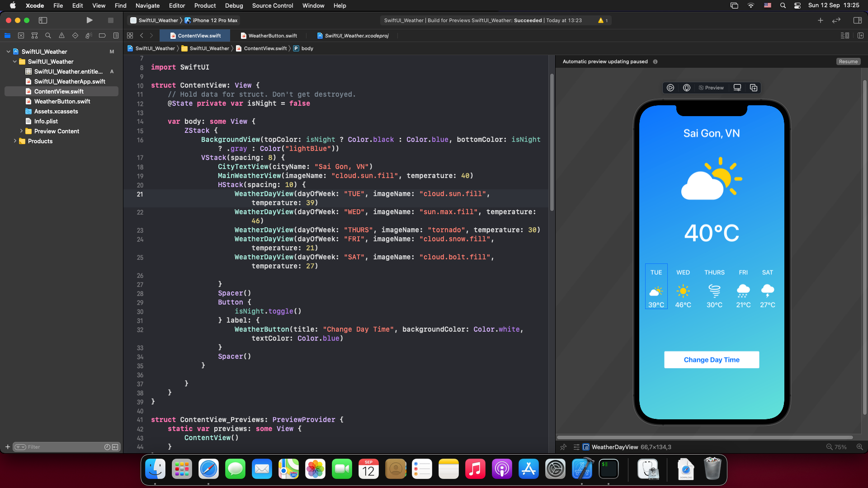Click the device orientation toggle icon
Screen dimensions: 868x488
point(737,88)
